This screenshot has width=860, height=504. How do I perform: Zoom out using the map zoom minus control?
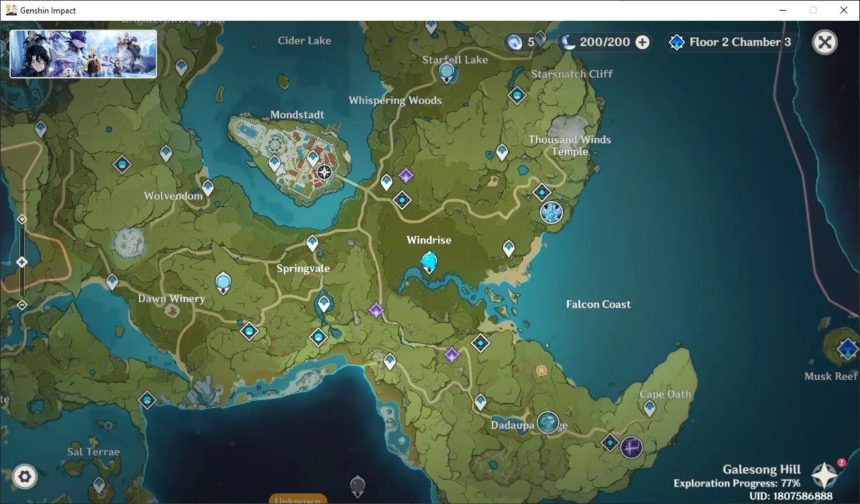(21, 305)
